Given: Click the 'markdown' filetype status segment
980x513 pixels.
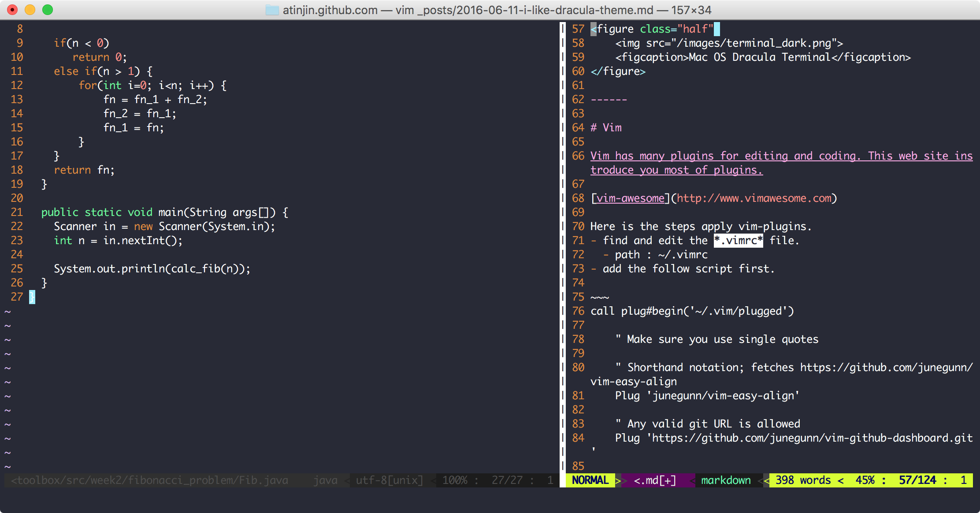Looking at the screenshot, I should point(726,480).
